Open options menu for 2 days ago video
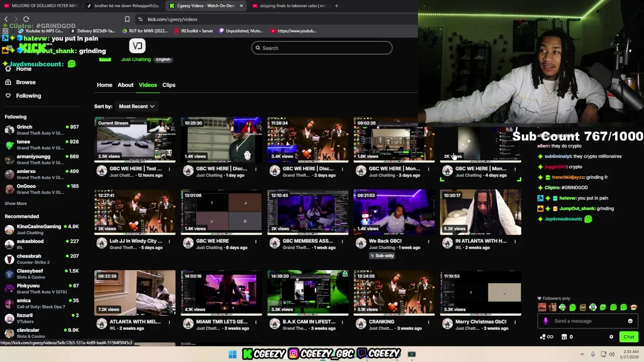This screenshot has height=362, width=644. coord(342,169)
